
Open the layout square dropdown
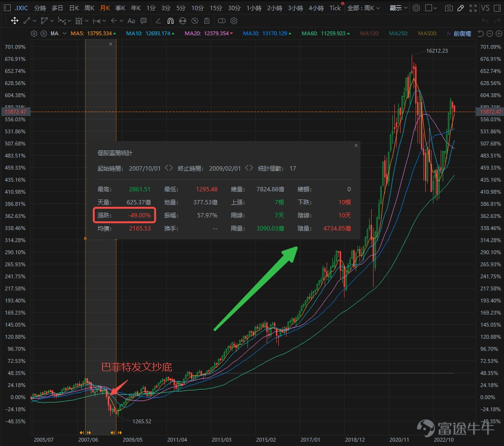click(431, 8)
